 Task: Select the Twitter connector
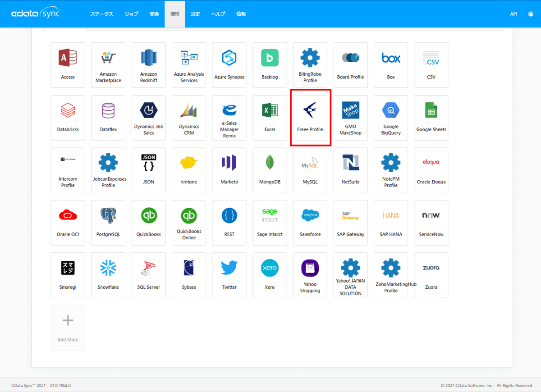tap(229, 275)
